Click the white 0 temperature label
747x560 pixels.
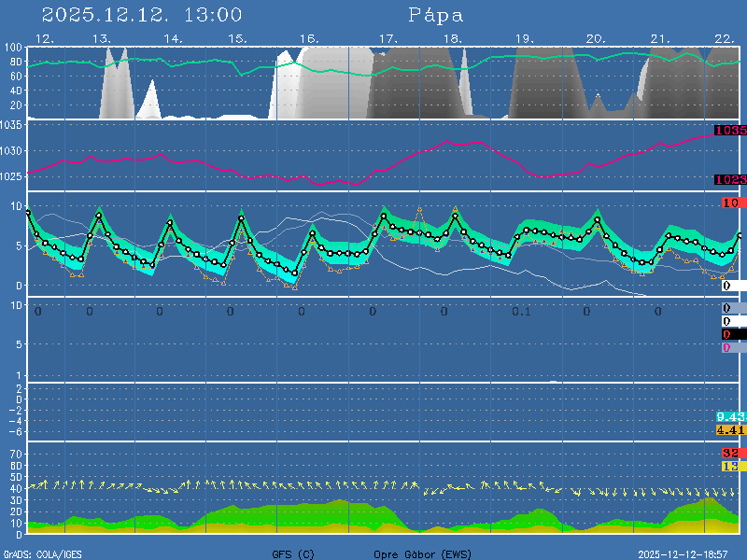coord(726,286)
